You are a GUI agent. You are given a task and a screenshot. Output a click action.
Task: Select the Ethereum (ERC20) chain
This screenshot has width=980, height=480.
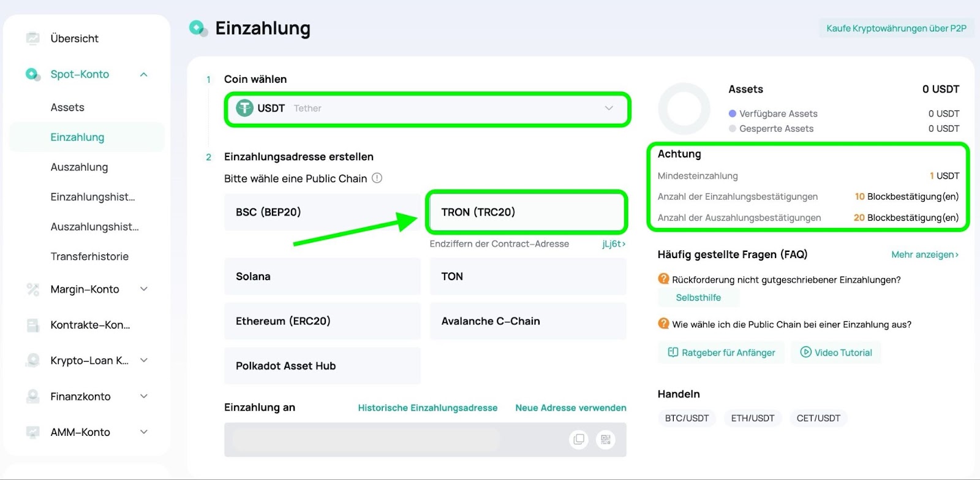[322, 321]
